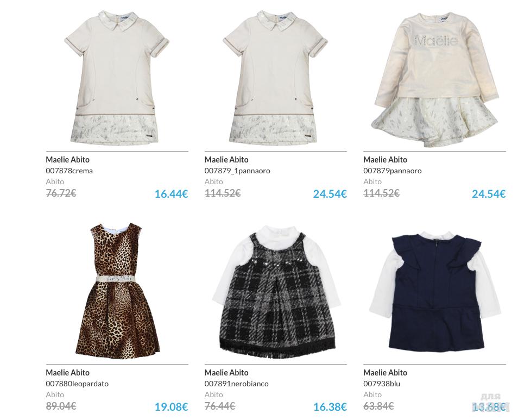
Task: Select product code 007878crema
Action: coord(70,171)
